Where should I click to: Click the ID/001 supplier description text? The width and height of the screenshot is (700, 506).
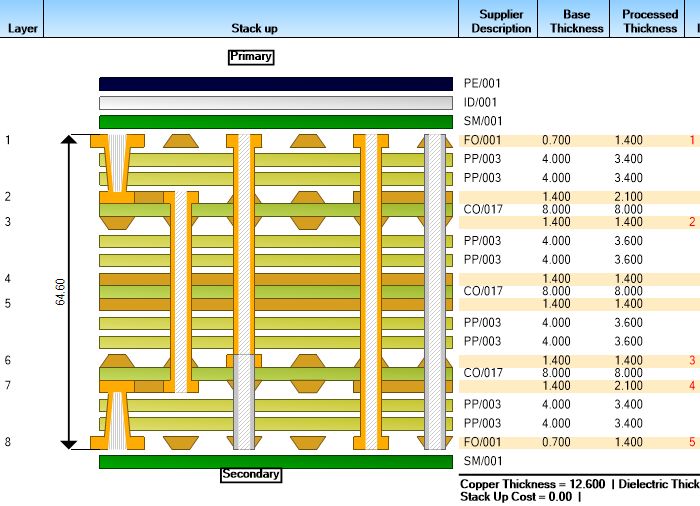[480, 102]
